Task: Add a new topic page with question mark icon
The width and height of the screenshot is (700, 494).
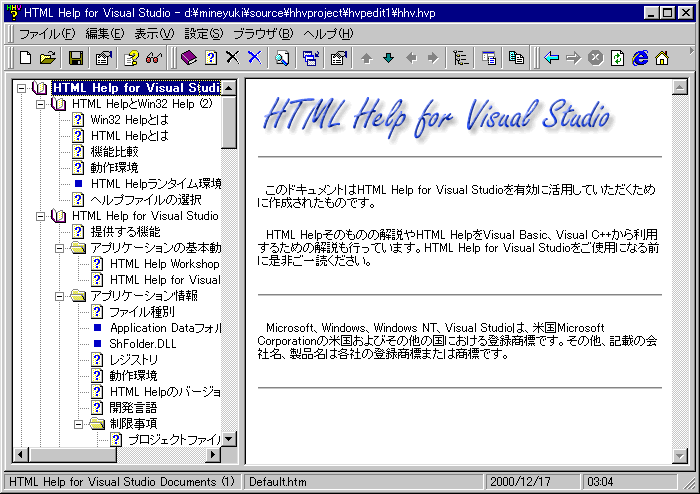Action: [x=211, y=58]
